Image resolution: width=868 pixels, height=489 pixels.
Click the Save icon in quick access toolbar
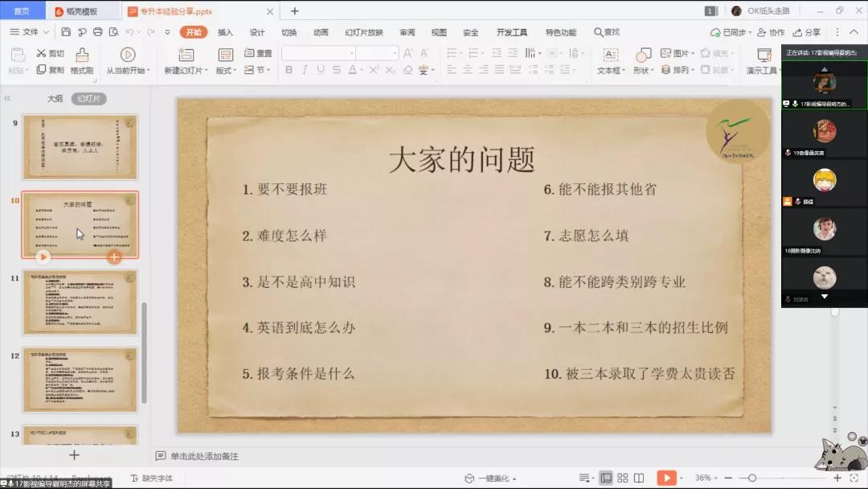click(x=67, y=32)
